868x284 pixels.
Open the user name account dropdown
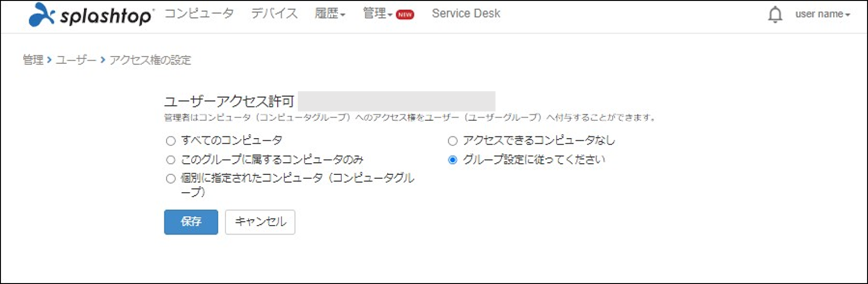823,14
